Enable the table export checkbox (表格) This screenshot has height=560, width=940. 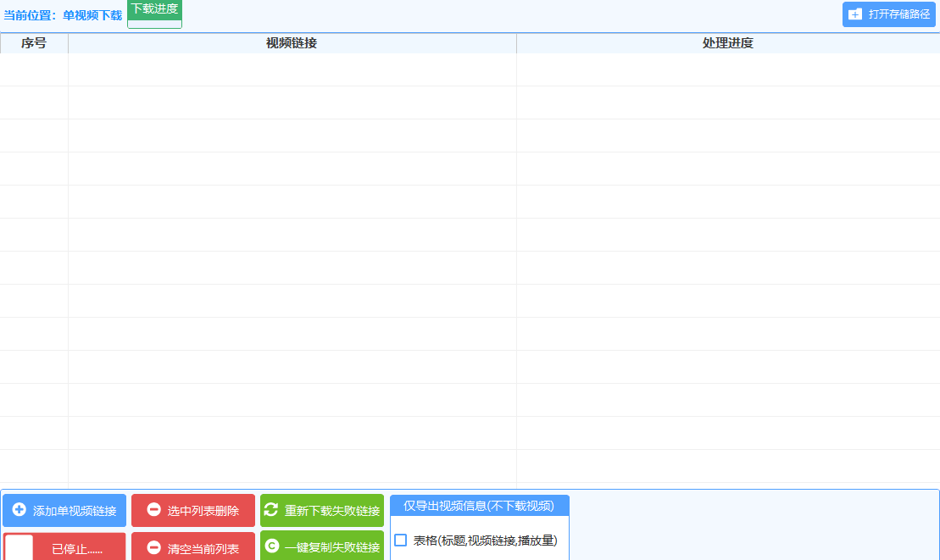click(x=401, y=541)
